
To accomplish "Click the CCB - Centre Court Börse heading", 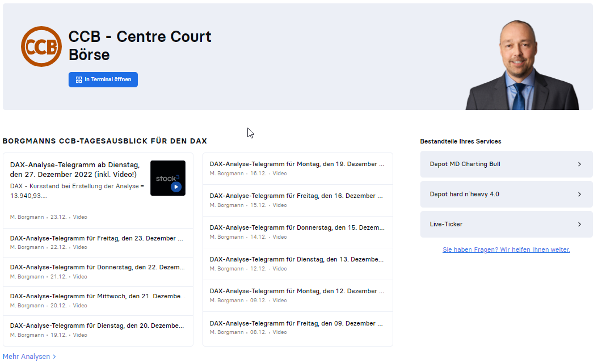I will (140, 46).
